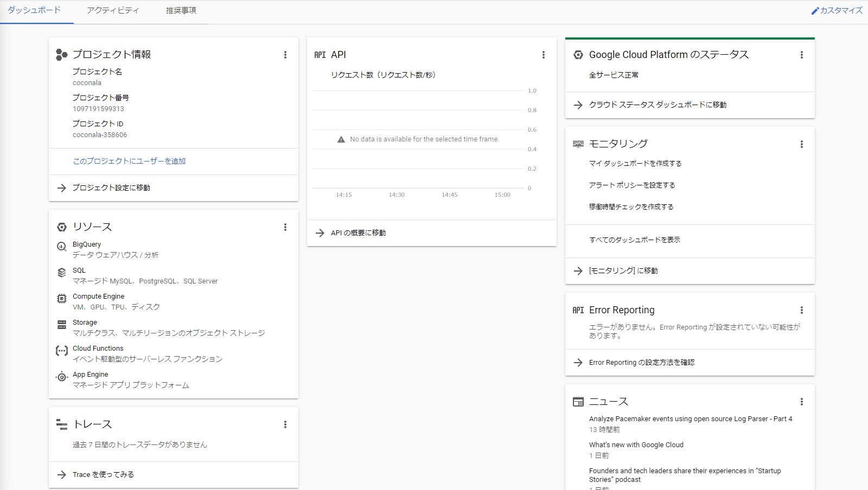Open the 推奨事項 tab
Screen dimensions: 868x490
181,10
